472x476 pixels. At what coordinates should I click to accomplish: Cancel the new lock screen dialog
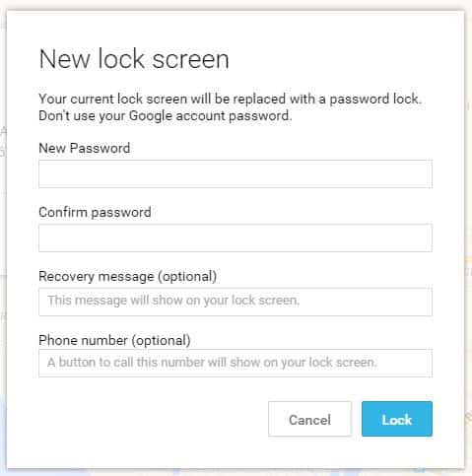[x=309, y=419]
